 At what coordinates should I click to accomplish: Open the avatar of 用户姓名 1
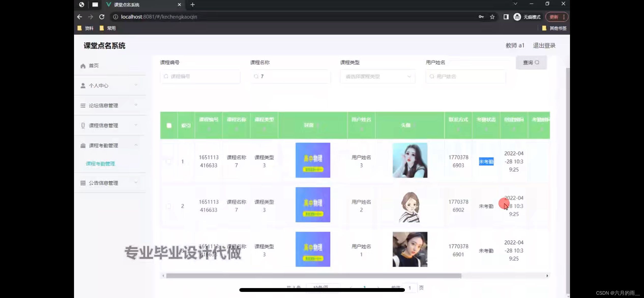(410, 249)
